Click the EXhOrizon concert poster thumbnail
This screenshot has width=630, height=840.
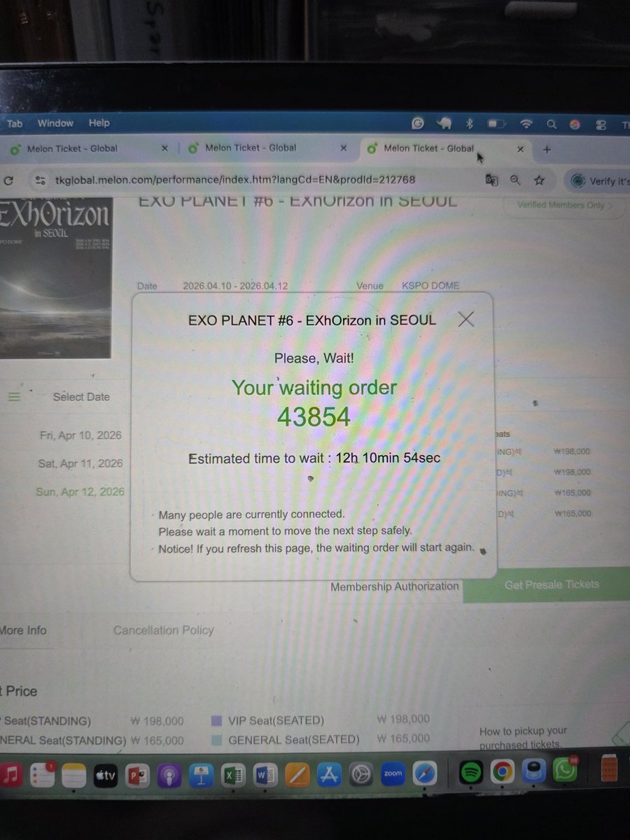pyautogui.click(x=55, y=278)
